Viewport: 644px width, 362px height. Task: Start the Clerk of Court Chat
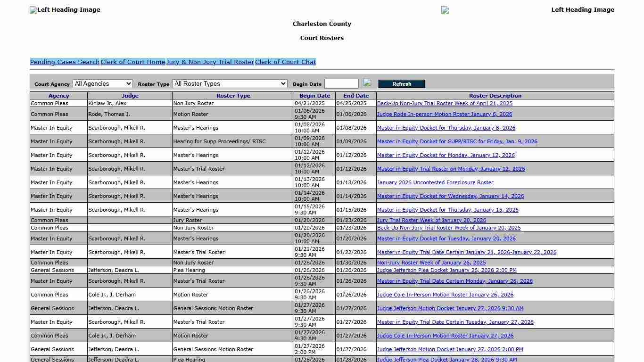[285, 62]
